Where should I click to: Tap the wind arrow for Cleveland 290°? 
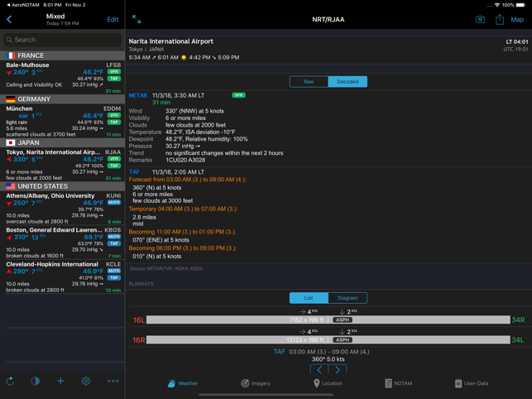click(9, 272)
